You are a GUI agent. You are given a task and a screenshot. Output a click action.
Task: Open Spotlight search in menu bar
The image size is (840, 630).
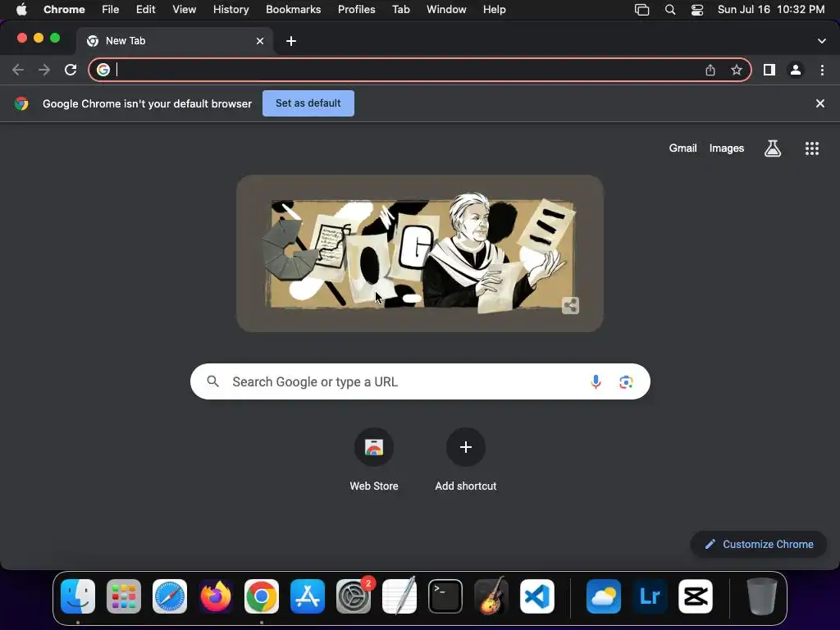pyautogui.click(x=669, y=9)
